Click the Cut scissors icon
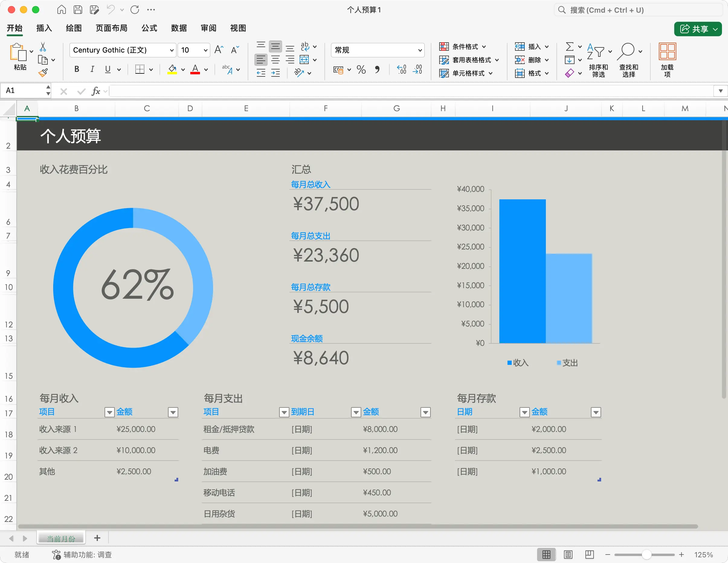The height and width of the screenshot is (563, 728). [43, 47]
